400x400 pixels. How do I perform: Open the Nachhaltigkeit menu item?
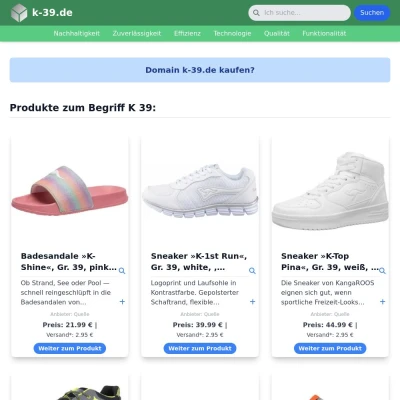click(x=77, y=33)
